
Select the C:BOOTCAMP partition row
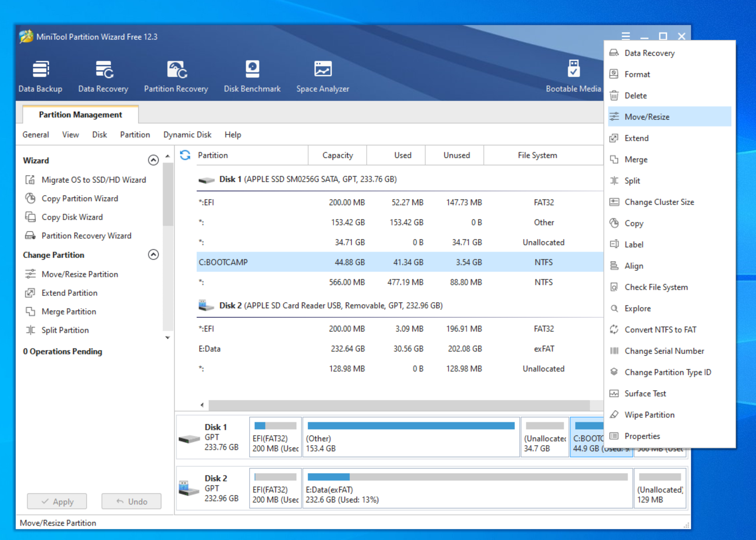coord(400,262)
